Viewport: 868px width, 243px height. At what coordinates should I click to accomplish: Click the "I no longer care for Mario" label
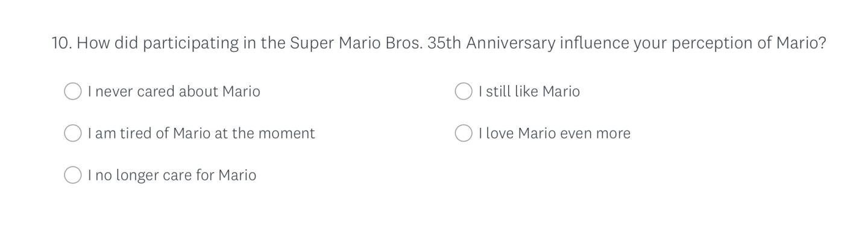172,175
